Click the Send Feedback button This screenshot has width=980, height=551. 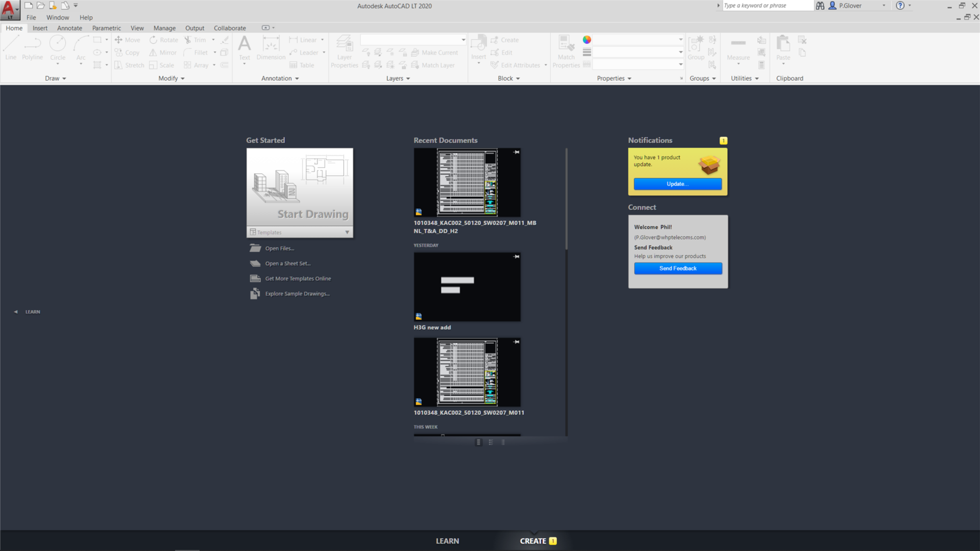pyautogui.click(x=677, y=268)
